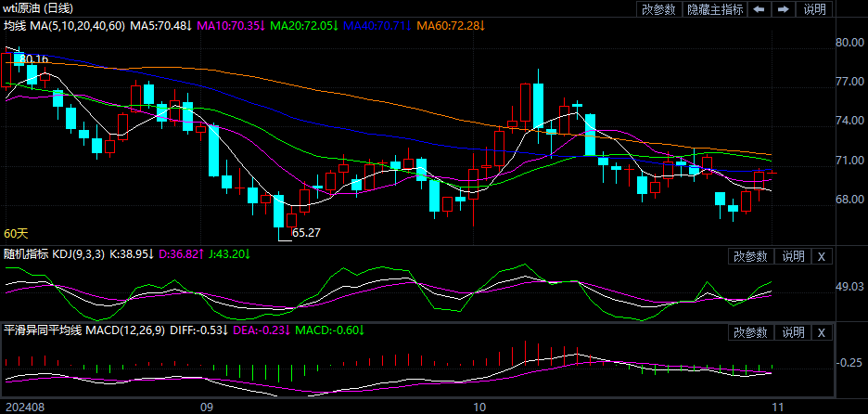
Task: Hide the main indicator with 隐藏主指标
Action: pyautogui.click(x=715, y=9)
